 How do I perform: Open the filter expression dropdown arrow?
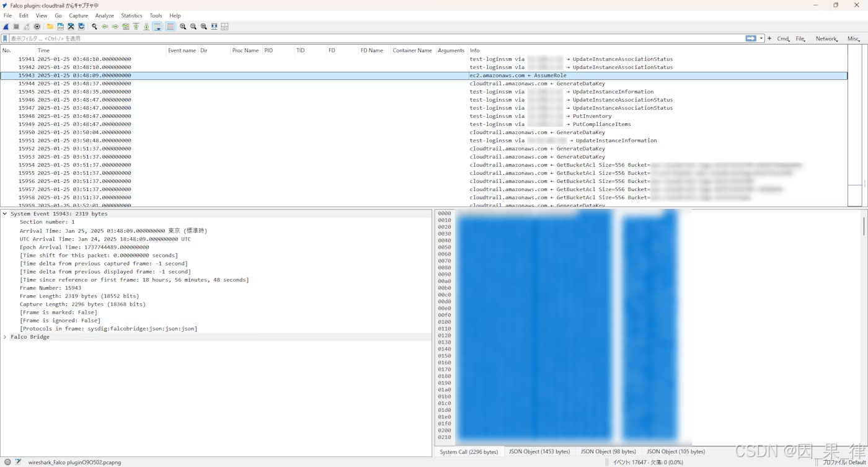[x=761, y=38]
